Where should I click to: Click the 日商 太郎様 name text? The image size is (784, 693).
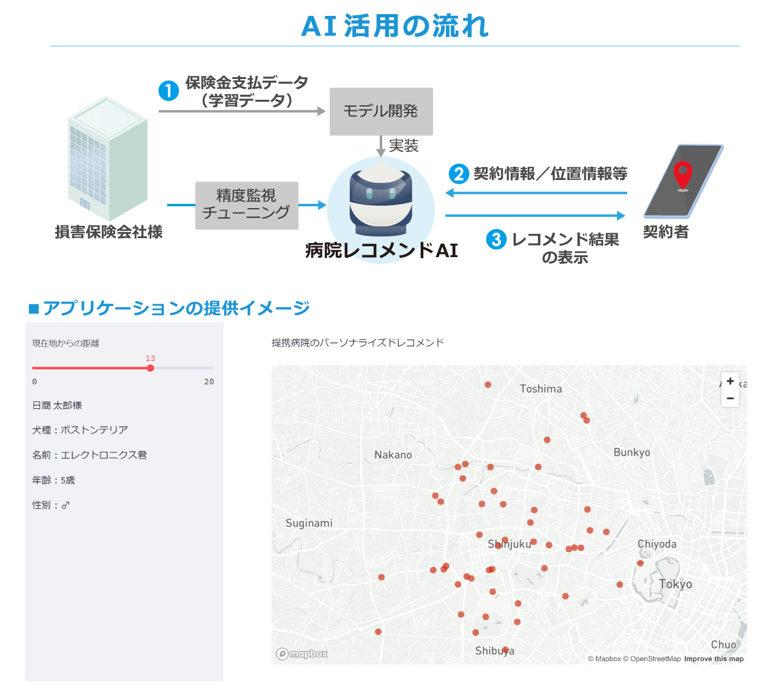57,405
